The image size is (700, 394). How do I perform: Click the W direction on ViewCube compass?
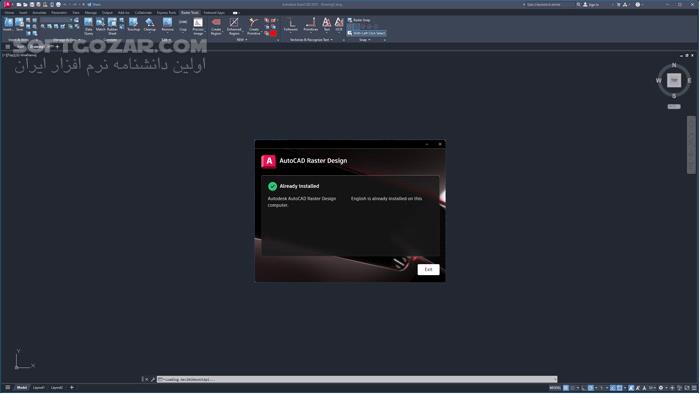pyautogui.click(x=658, y=81)
